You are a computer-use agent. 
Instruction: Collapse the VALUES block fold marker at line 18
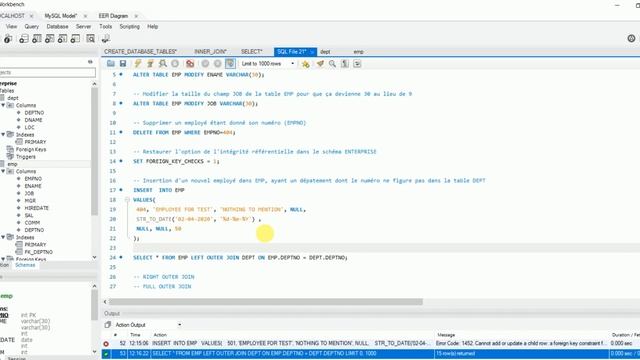tap(127, 200)
